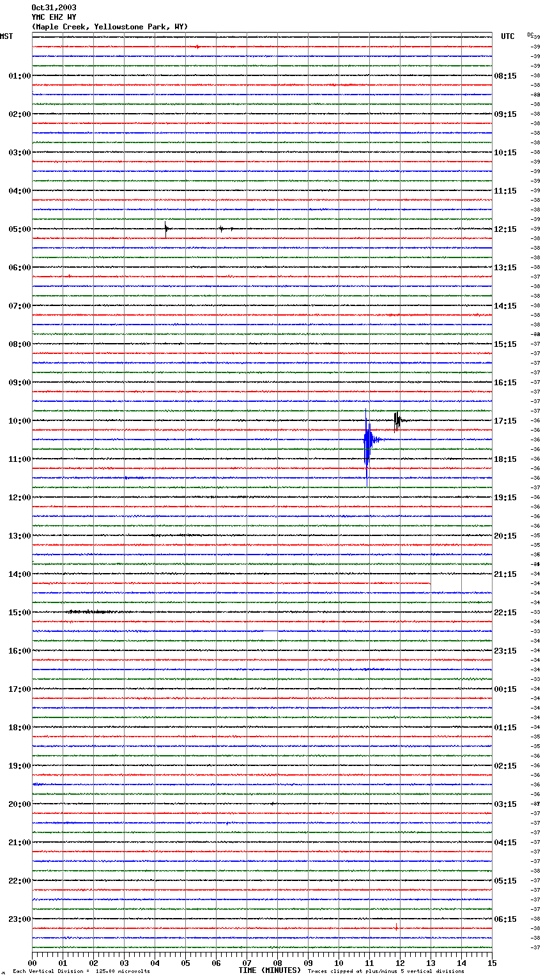Click minute tick label "11" on bottom axis
Screen dimensions: 543x980
tap(369, 962)
